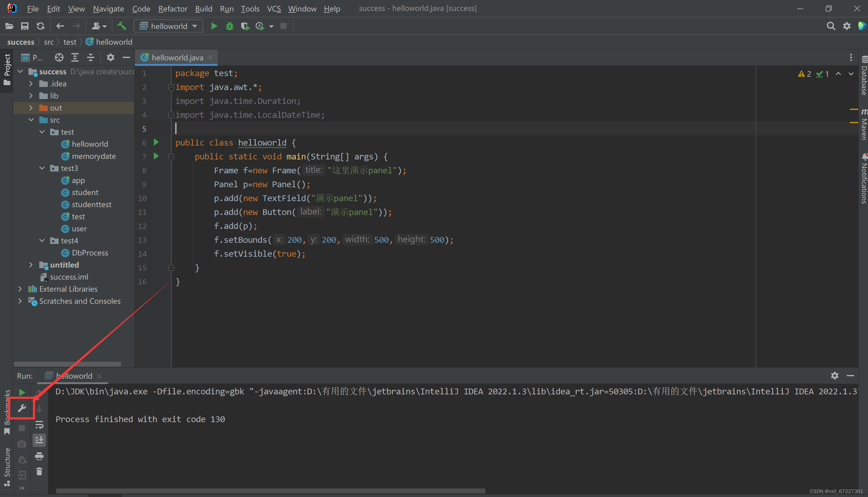Click the src breadcrumb in navigation bar
The width and height of the screenshot is (868, 497).
(x=48, y=42)
